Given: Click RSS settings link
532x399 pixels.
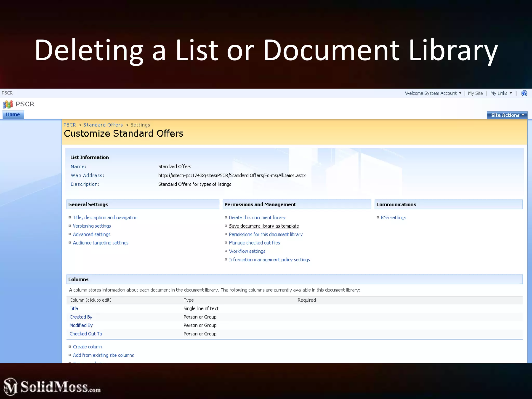Looking at the screenshot, I should [x=393, y=217].
